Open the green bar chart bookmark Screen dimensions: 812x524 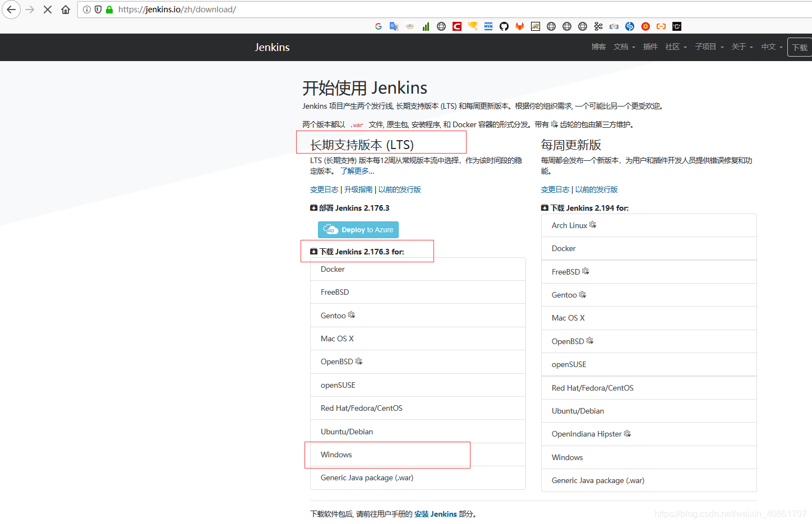pyautogui.click(x=426, y=26)
